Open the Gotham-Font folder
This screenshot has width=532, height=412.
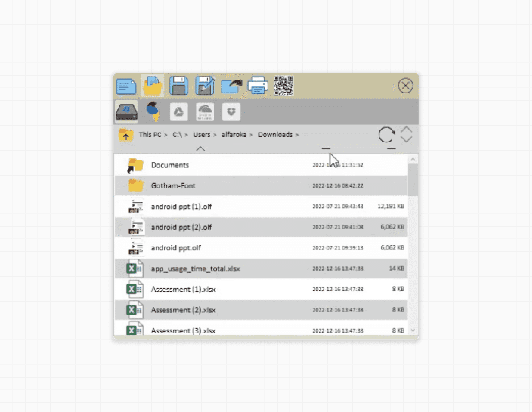click(x=261, y=186)
